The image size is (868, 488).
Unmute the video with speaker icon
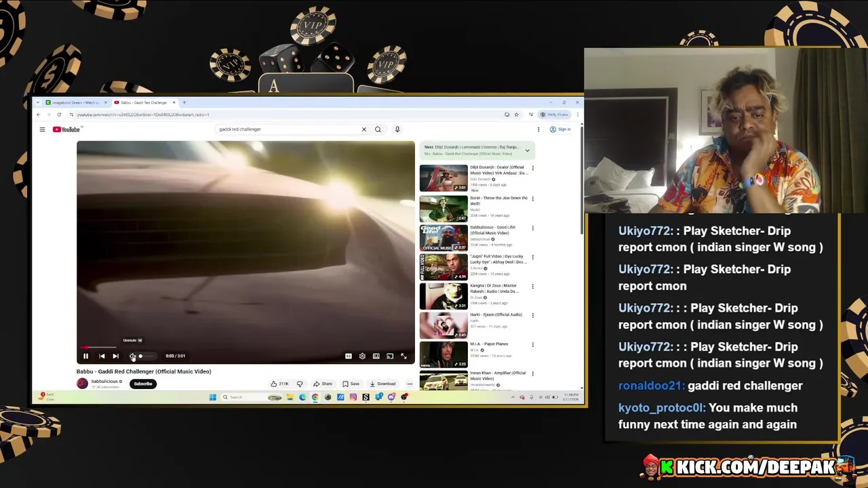coord(132,356)
